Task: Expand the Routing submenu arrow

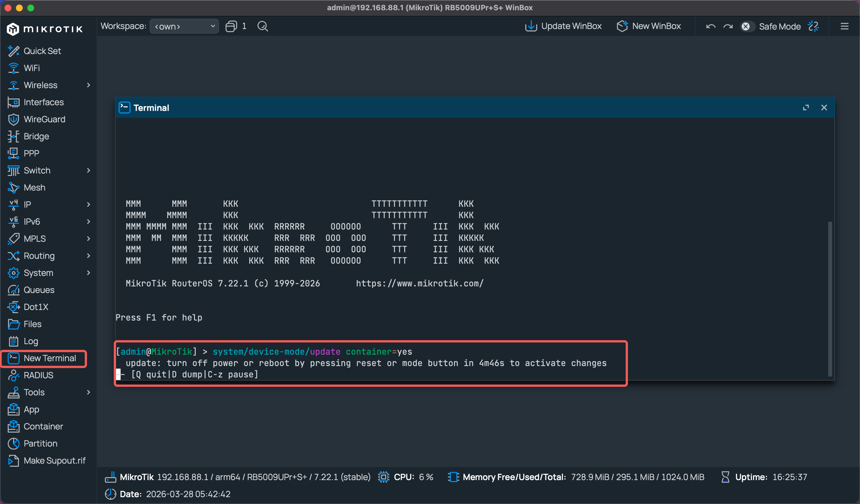Action: 88,256
